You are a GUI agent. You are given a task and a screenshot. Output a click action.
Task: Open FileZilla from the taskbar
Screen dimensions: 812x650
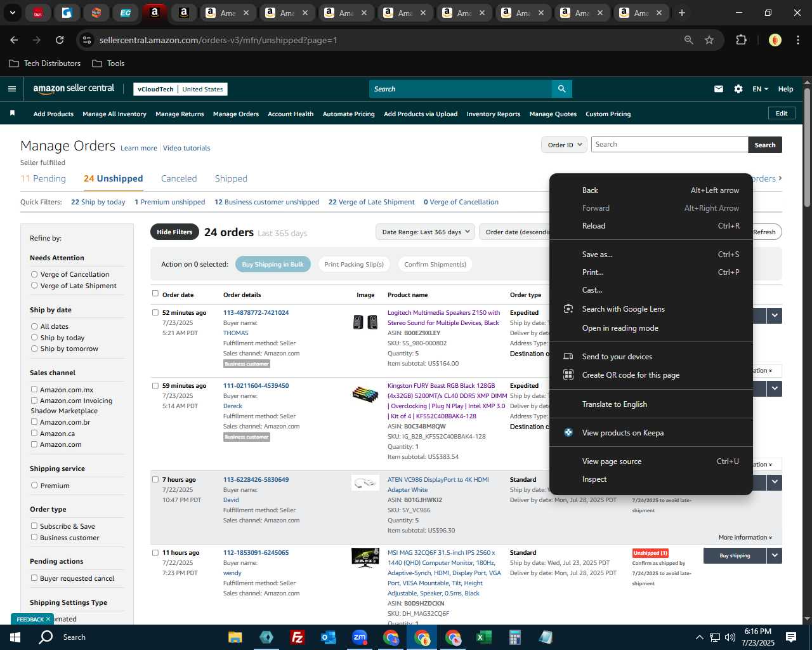point(297,637)
